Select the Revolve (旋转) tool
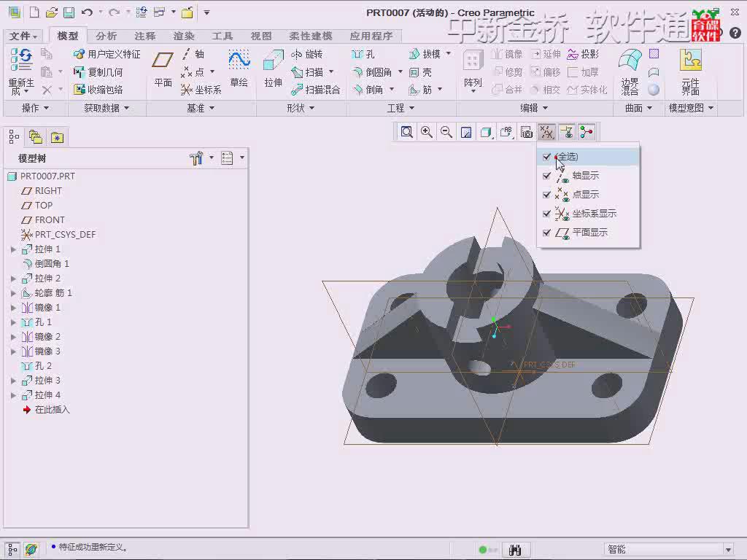Screen dimensions: 747x560 point(307,54)
